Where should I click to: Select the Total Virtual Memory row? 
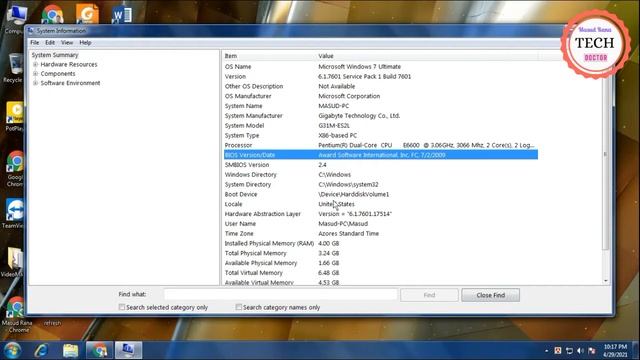381,272
